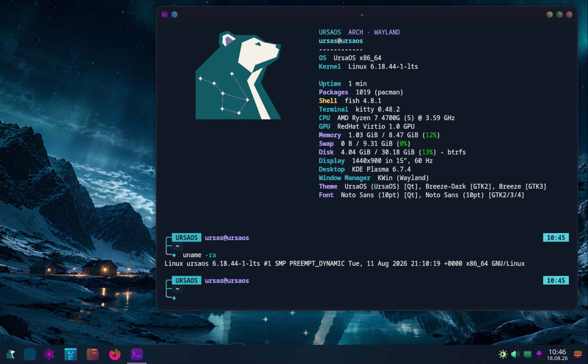Launch Firefox from the taskbar
The width and height of the screenshot is (588, 364).
click(x=115, y=354)
